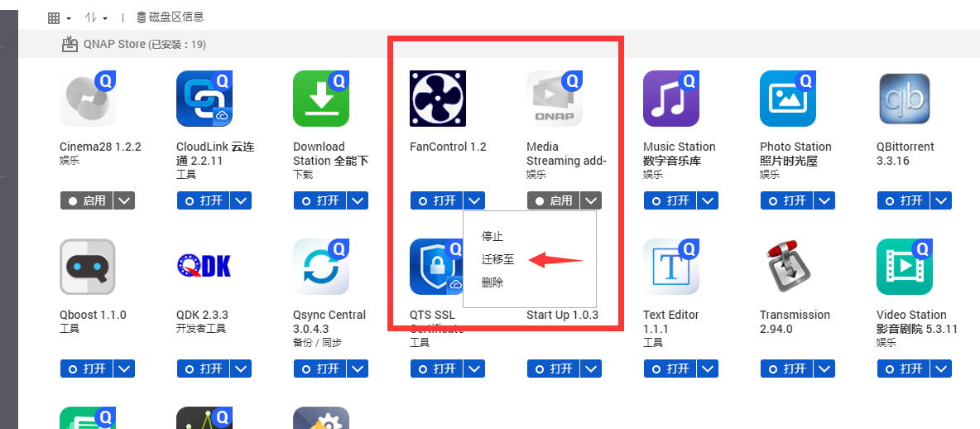This screenshot has height=429, width=980.
Task: Open Video Station with 打开 button
Action: click(904, 369)
